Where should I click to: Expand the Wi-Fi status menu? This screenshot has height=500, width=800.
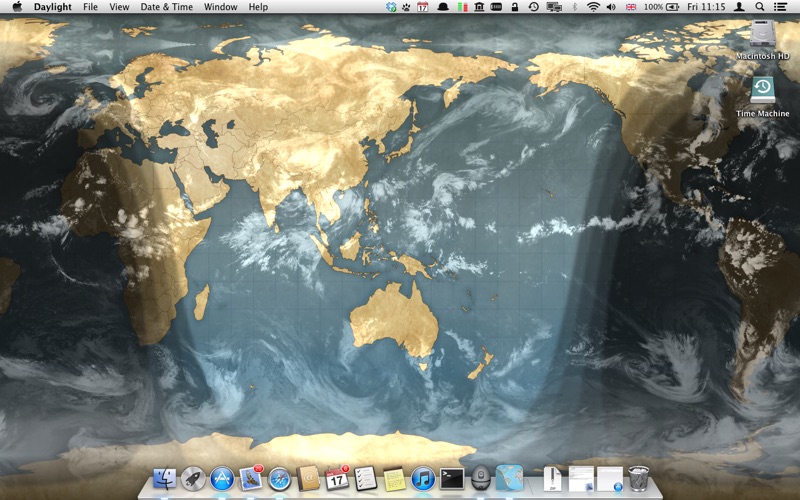click(592, 7)
